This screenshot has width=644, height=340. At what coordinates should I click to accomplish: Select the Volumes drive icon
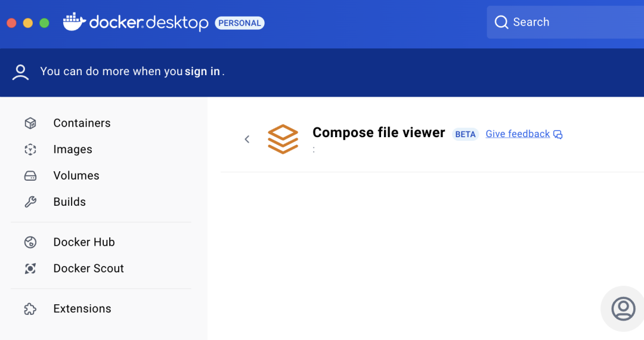30,175
